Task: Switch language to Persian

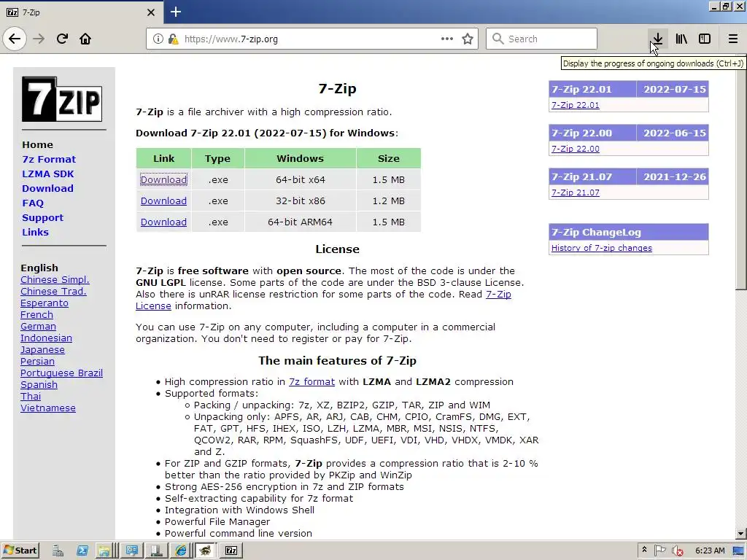Action: [x=37, y=362]
